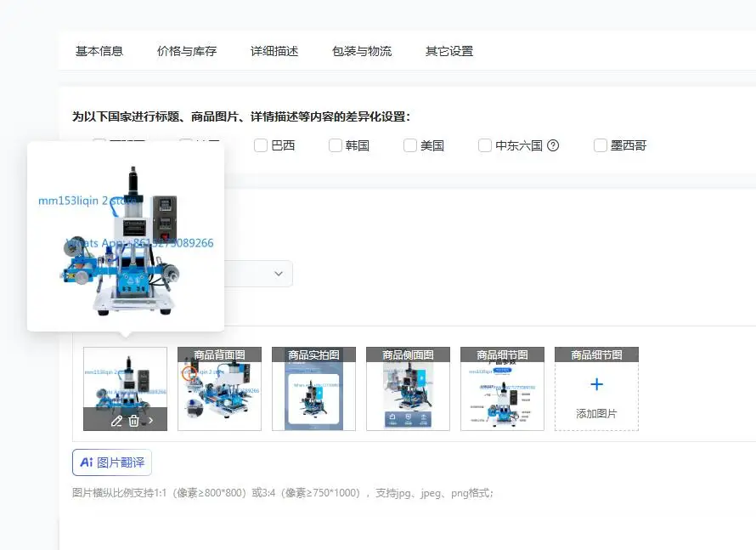Click the help icon next to 中东六国
Screen dimensions: 756x550
[x=553, y=145]
